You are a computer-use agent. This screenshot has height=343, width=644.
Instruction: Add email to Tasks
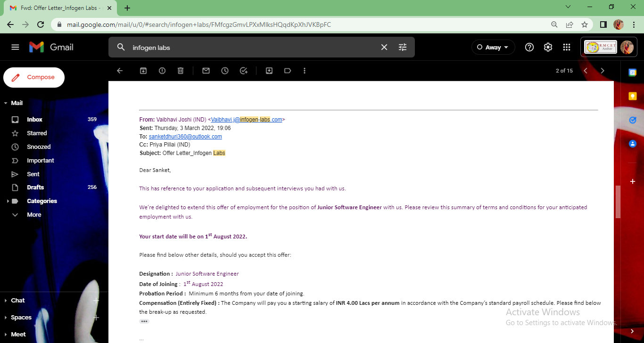(244, 71)
